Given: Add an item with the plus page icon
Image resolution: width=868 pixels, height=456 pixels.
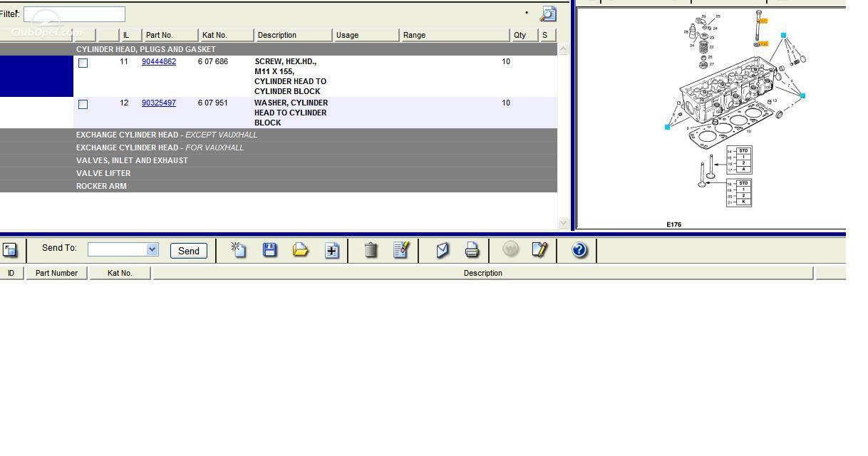Looking at the screenshot, I should click(x=332, y=250).
